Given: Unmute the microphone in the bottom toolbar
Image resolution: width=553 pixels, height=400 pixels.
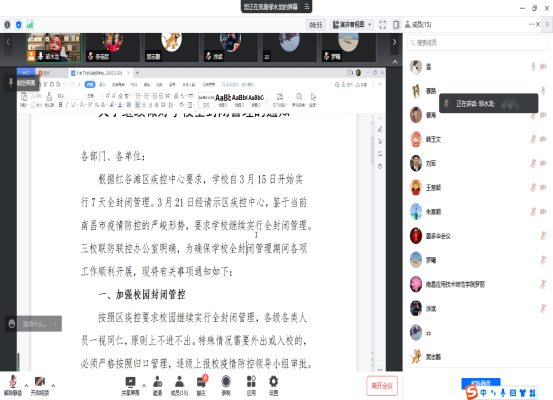Looking at the screenshot, I should coord(13,385).
